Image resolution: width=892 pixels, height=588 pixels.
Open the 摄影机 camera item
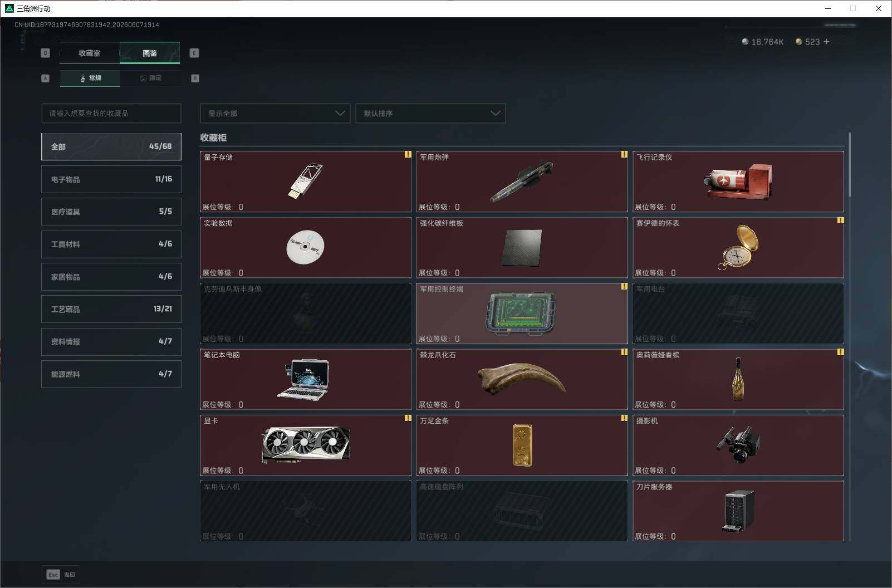738,445
